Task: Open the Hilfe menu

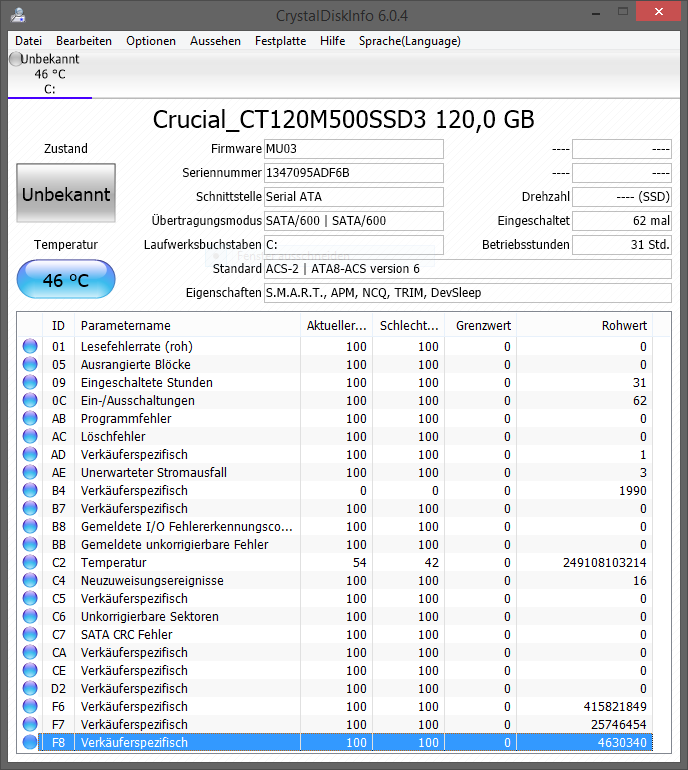Action: pyautogui.click(x=332, y=41)
